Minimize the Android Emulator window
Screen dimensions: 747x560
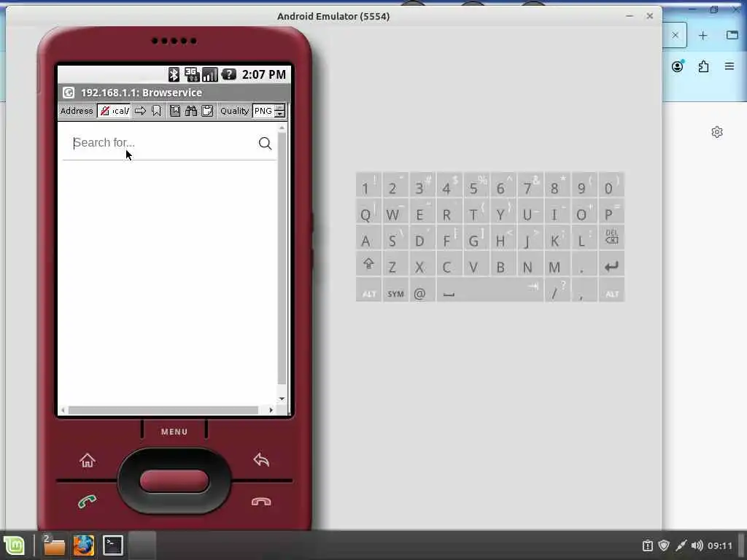(x=630, y=16)
